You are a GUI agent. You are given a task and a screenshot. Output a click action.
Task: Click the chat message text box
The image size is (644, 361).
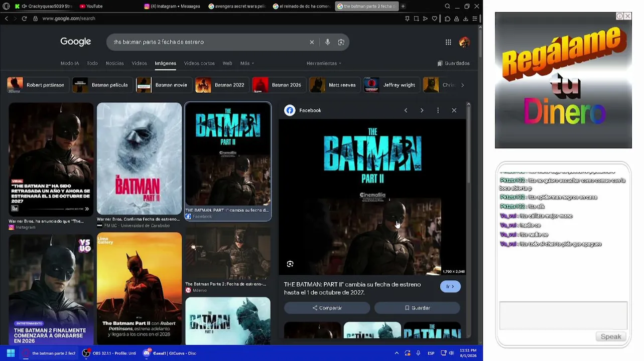[x=563, y=315]
